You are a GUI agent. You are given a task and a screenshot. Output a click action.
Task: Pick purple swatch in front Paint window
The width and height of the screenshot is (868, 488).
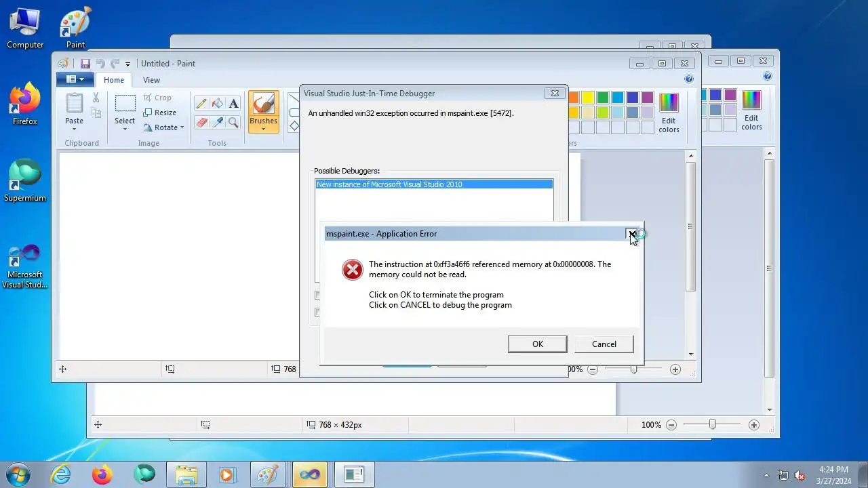pyautogui.click(x=648, y=98)
